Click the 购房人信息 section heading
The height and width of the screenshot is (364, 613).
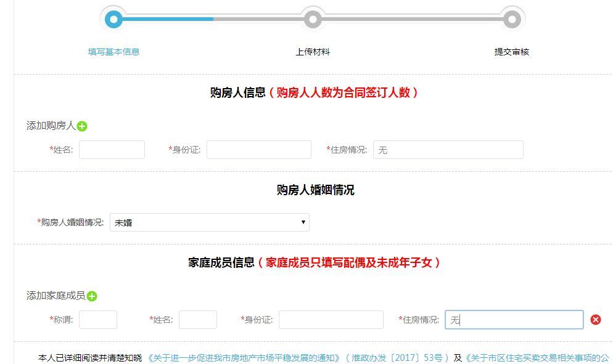click(x=237, y=92)
